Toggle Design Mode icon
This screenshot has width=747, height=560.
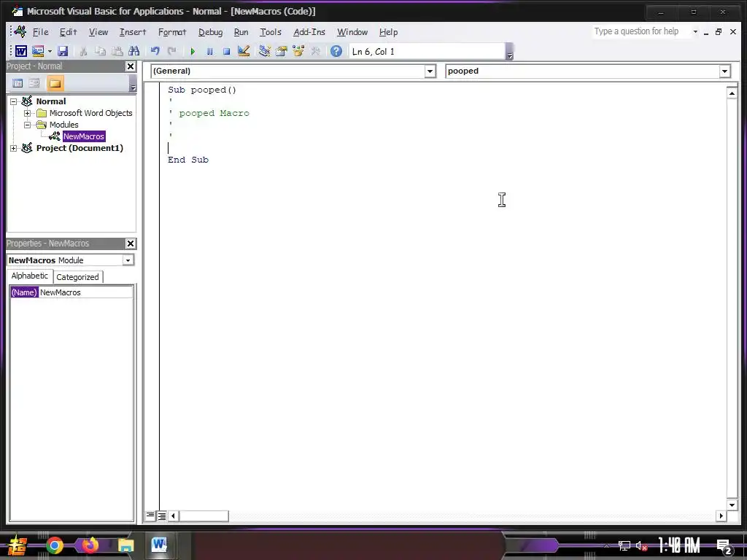coord(244,51)
